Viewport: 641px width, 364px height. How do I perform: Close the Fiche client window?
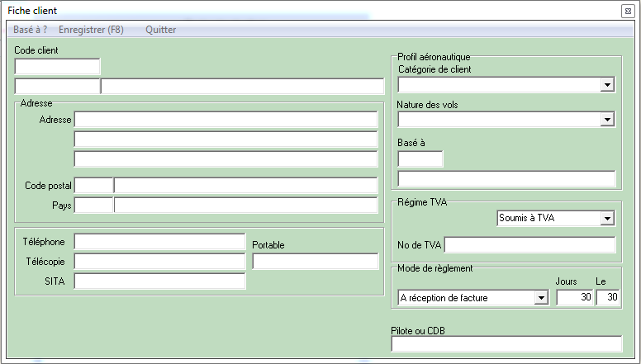coord(627,11)
